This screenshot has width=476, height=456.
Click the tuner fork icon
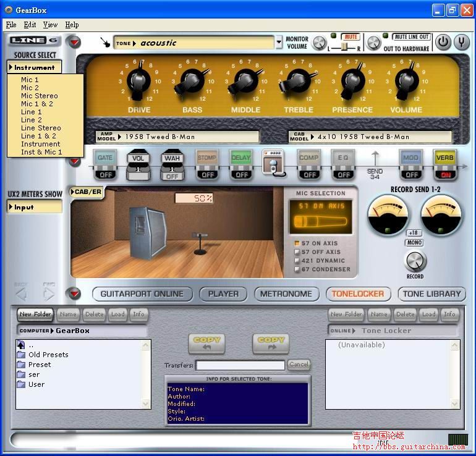(x=461, y=42)
